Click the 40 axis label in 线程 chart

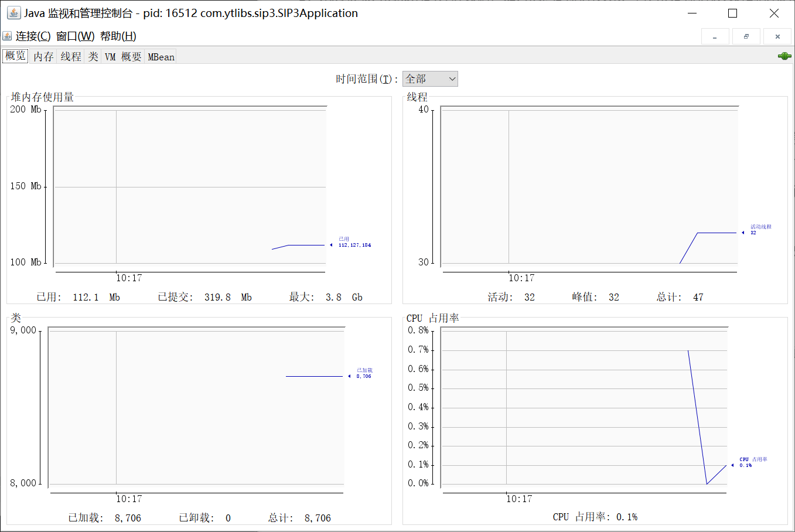(x=424, y=110)
